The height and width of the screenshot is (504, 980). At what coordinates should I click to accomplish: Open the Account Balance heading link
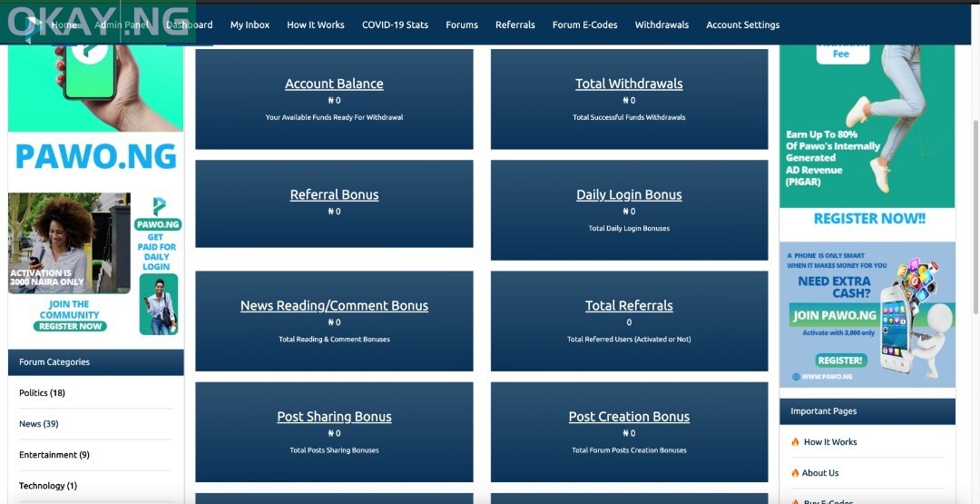click(334, 84)
